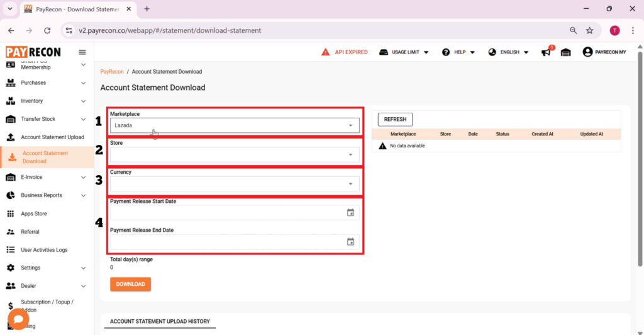
Task: Click the Transfer Stock icon
Action: (x=11, y=119)
